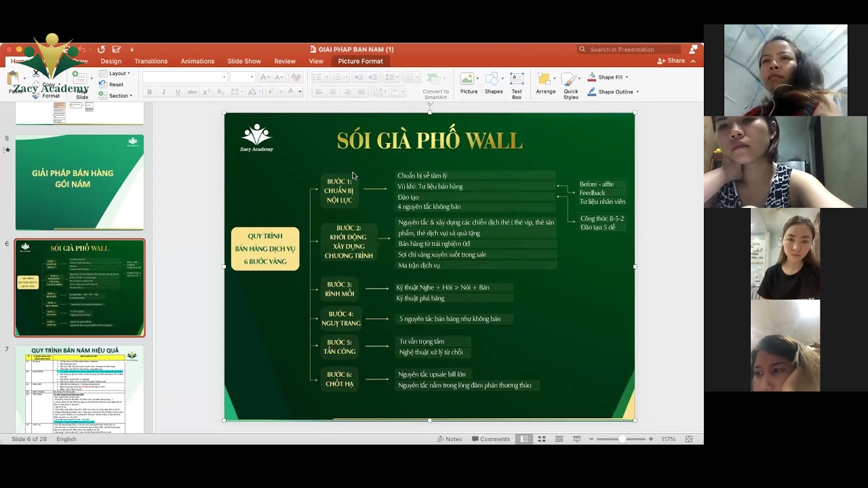Image resolution: width=868 pixels, height=488 pixels.
Task: Toggle italic formatting
Action: tap(164, 92)
